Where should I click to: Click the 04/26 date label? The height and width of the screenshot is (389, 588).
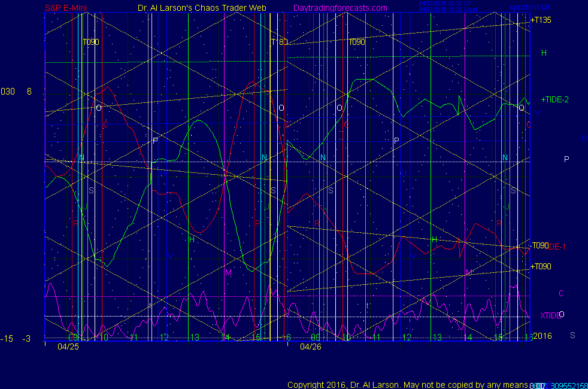pyautogui.click(x=311, y=346)
